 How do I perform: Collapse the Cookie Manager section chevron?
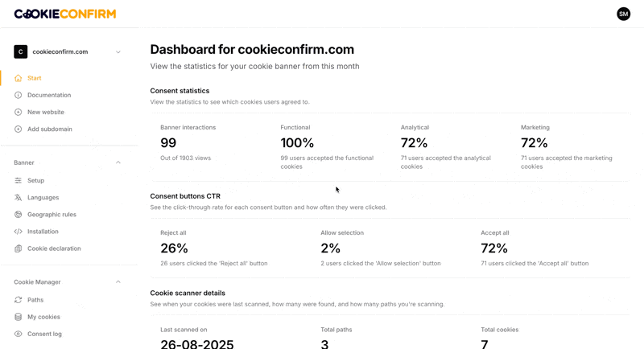(x=118, y=282)
